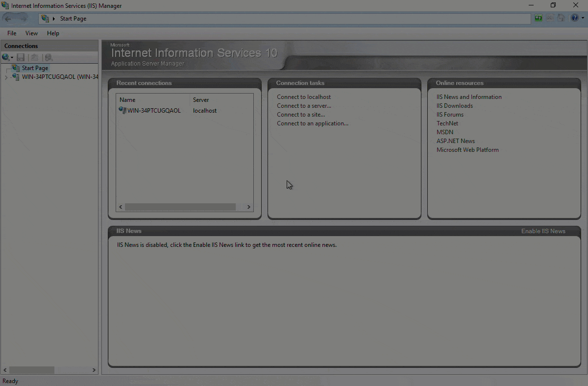588x386 pixels.
Task: Click the Enable IIS News link
Action: point(543,231)
